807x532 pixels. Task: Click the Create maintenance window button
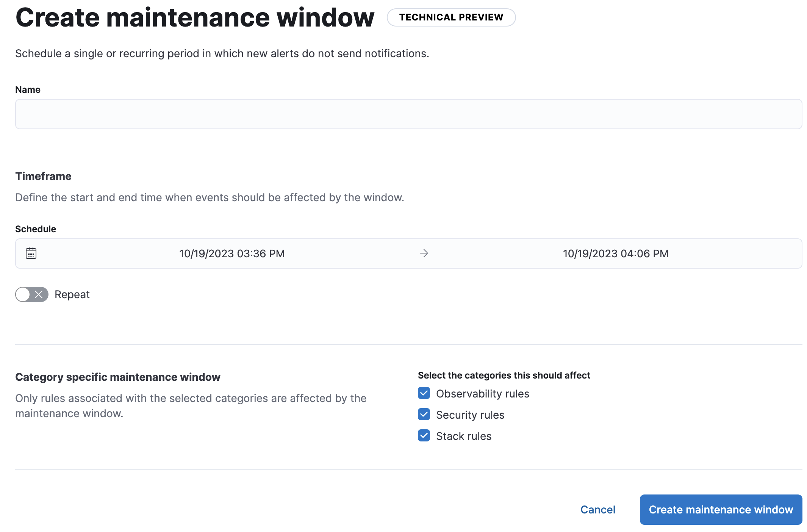[721, 510]
